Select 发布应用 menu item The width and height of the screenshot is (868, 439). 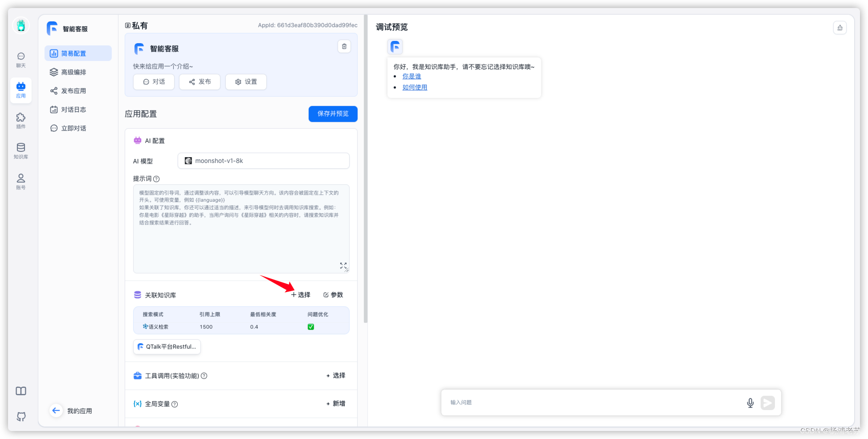[78, 91]
